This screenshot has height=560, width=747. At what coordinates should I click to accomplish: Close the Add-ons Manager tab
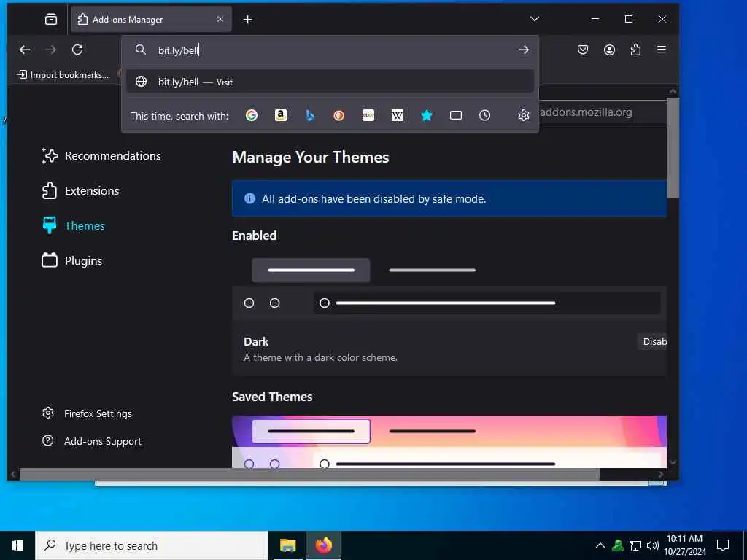click(220, 19)
